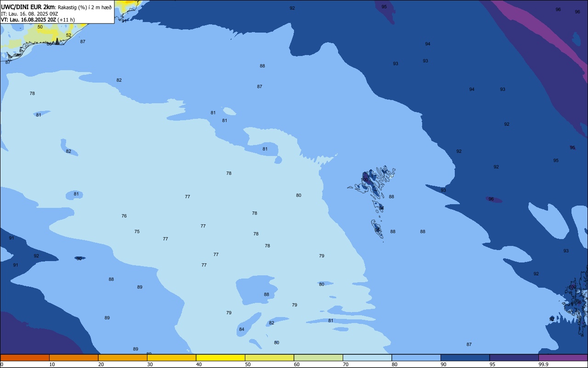Click the pale yellow 50–60 legend swatch
Viewport: 588px width, 368px height.
click(269, 357)
